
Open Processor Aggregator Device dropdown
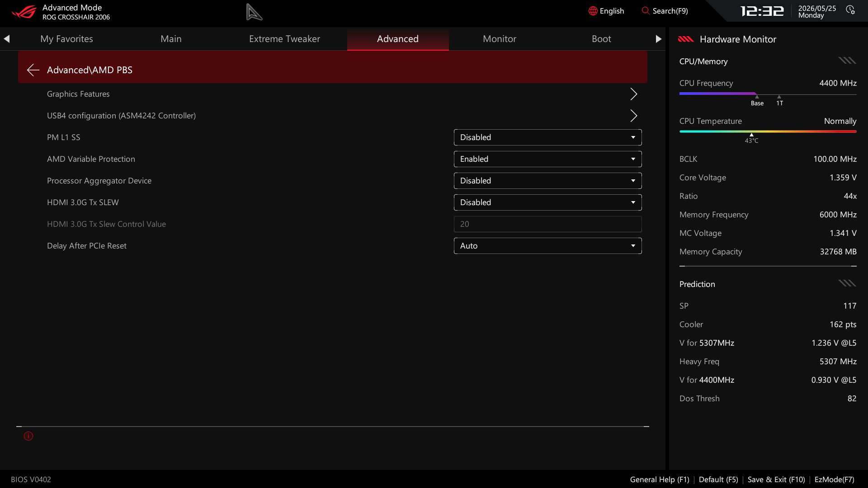pos(547,181)
